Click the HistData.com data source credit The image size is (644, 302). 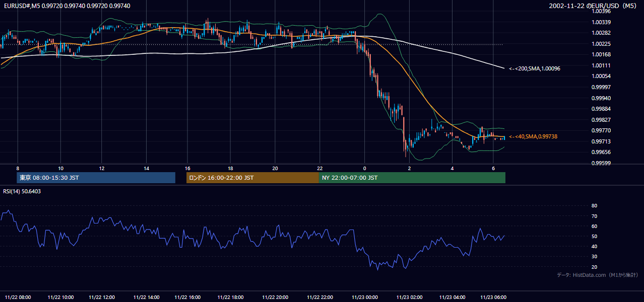[597, 275]
